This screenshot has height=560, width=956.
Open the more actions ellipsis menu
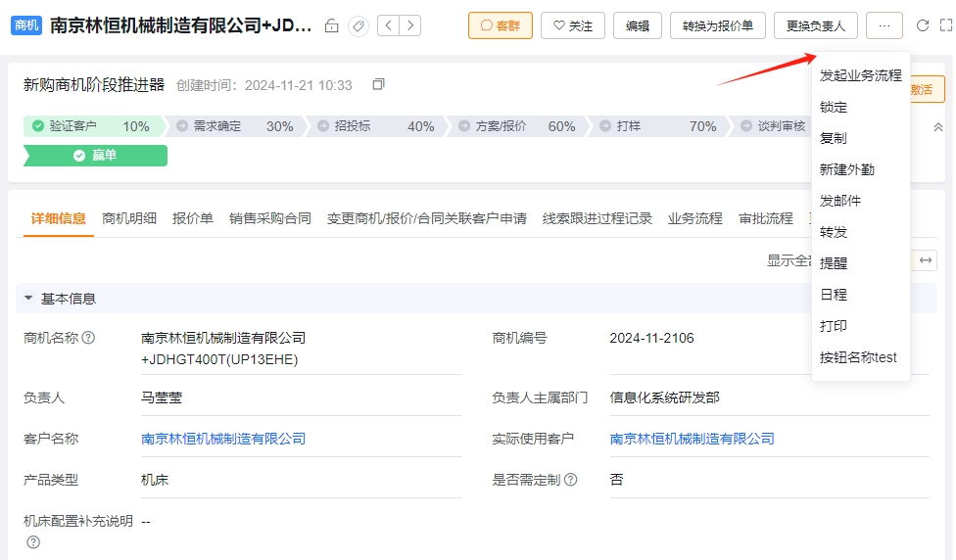click(x=884, y=25)
